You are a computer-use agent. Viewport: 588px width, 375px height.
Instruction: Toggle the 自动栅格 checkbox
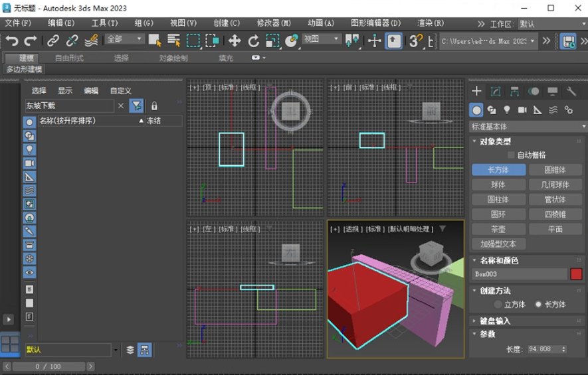(x=511, y=155)
